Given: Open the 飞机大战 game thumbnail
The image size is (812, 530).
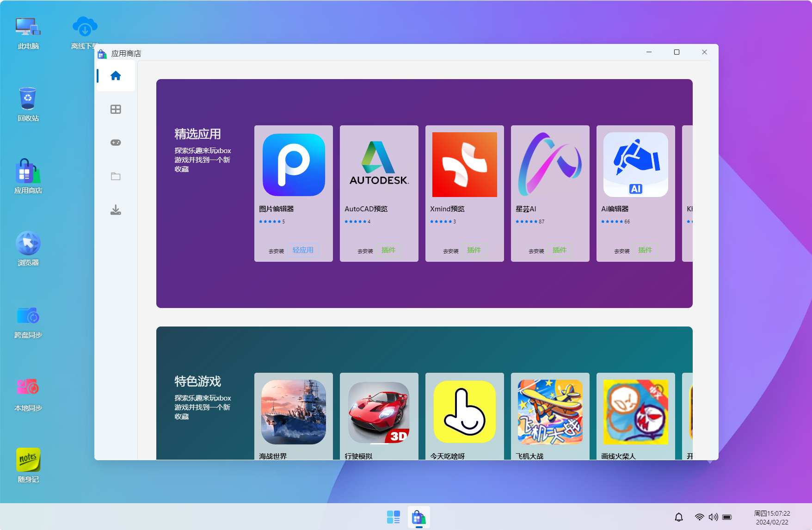Looking at the screenshot, I should pos(550,412).
